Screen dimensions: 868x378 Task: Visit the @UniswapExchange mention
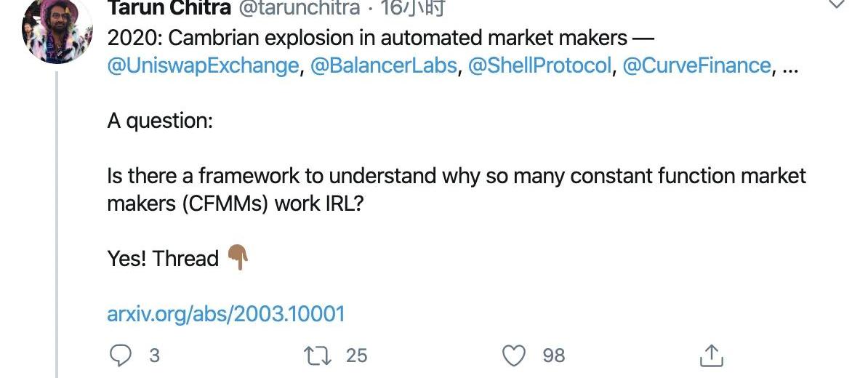pos(203,65)
